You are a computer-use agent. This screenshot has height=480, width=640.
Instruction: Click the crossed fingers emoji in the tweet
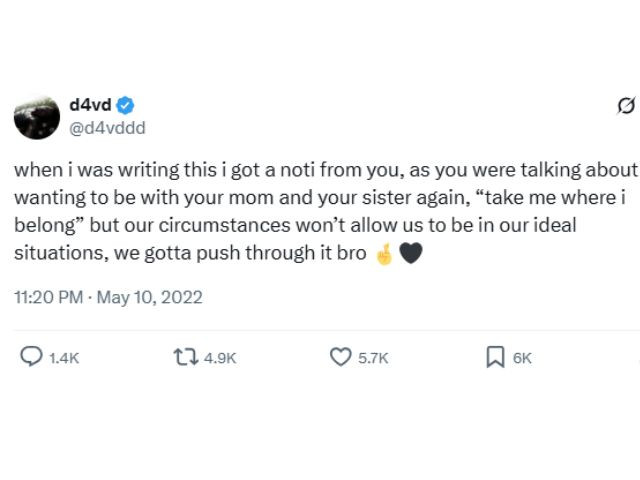coord(383,253)
